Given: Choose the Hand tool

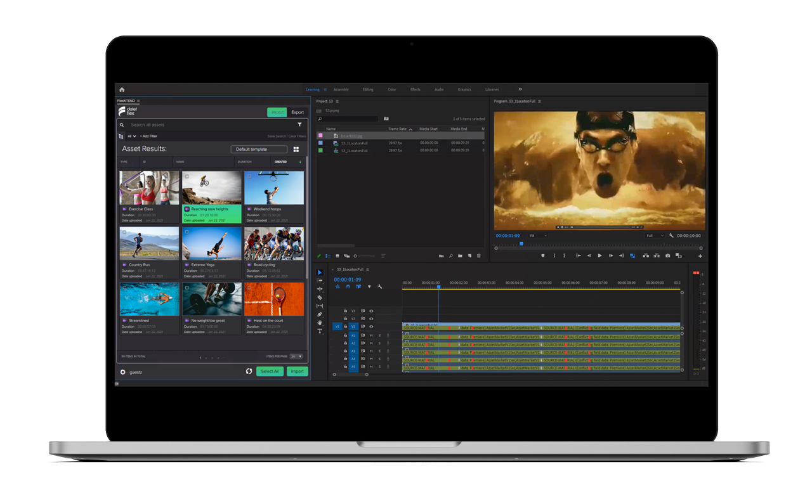Looking at the screenshot, I should (320, 323).
